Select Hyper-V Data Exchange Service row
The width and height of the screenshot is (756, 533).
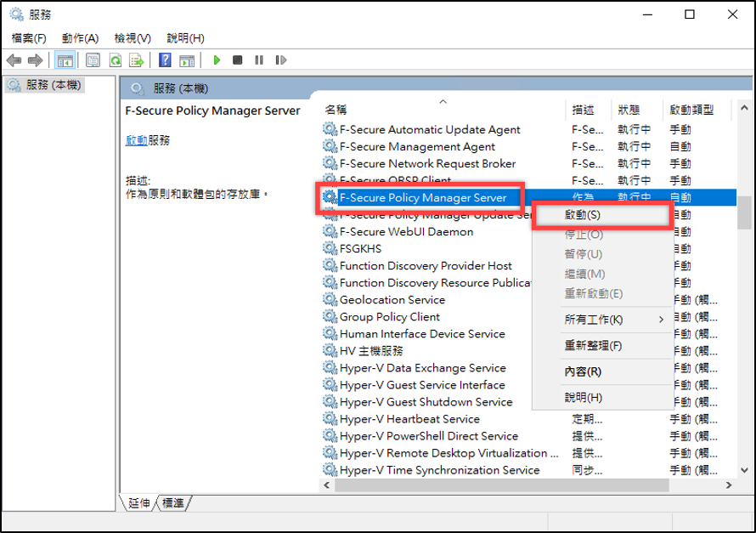[528, 368]
